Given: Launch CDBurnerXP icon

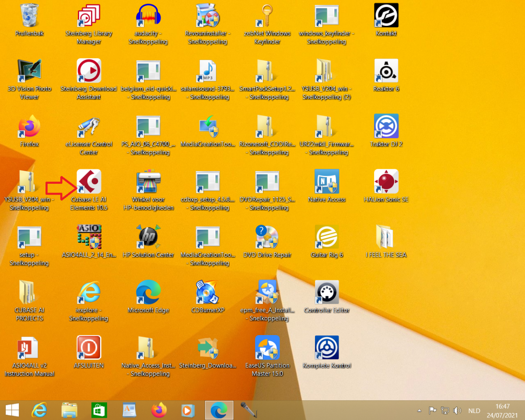Looking at the screenshot, I should click(208, 292).
